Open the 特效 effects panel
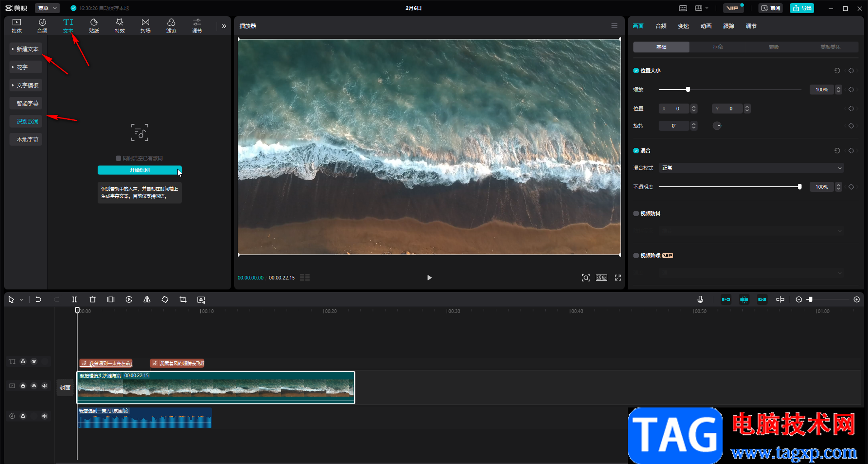The height and width of the screenshot is (464, 868). pyautogui.click(x=120, y=26)
